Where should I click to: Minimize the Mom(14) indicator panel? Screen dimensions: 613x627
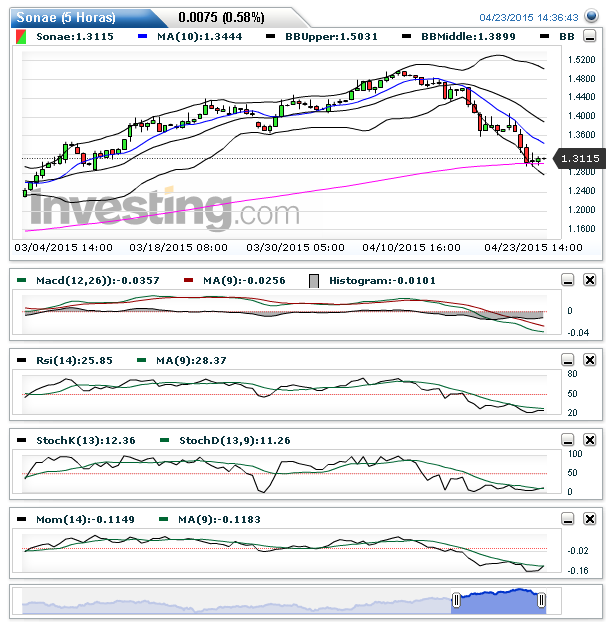click(568, 519)
